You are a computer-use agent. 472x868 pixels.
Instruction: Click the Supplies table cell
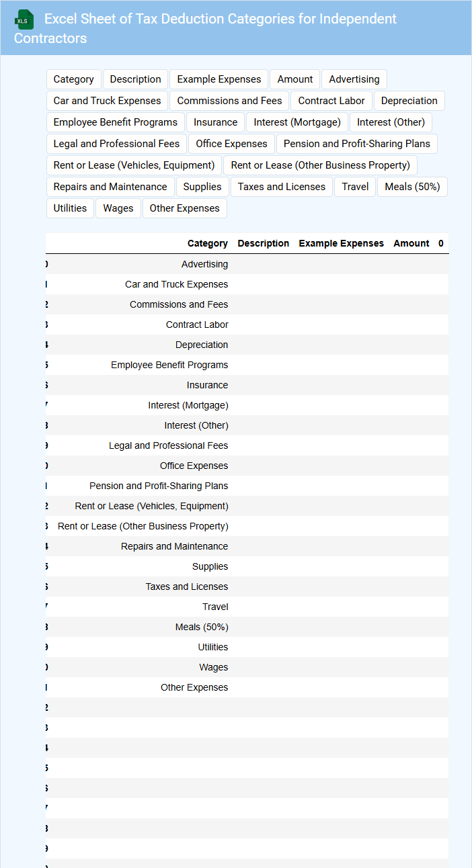pyautogui.click(x=210, y=566)
